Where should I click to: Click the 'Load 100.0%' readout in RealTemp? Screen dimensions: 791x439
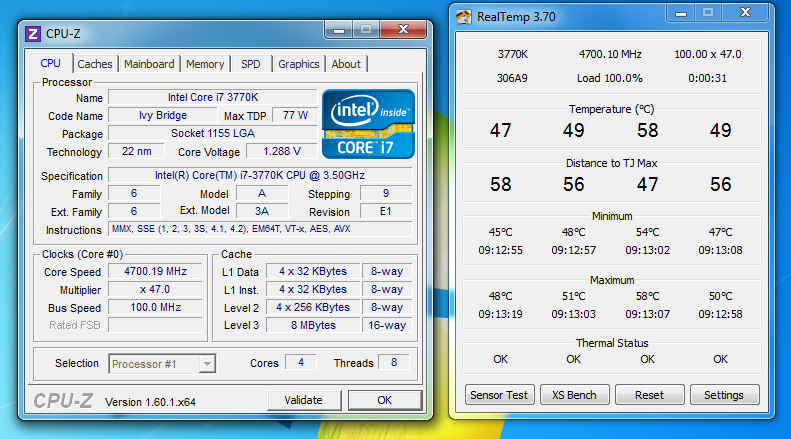[610, 78]
